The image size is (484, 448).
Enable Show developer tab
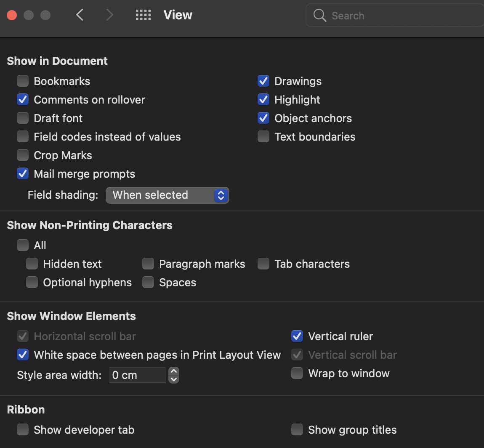[x=23, y=429]
